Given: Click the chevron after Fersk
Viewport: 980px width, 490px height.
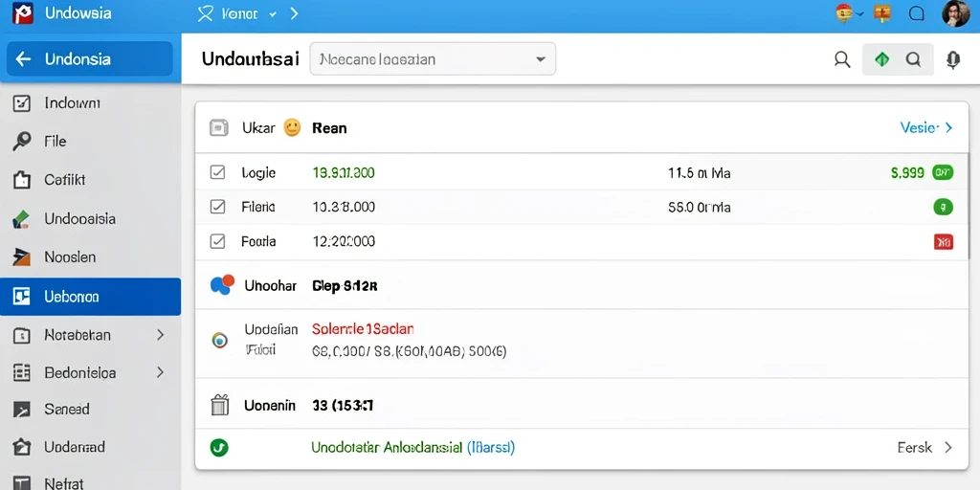Looking at the screenshot, I should point(948,448).
